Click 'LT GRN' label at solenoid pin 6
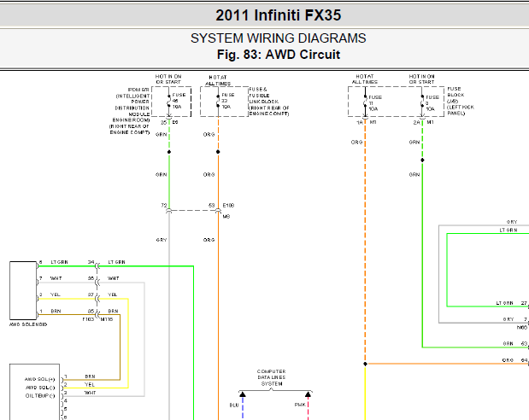 (x=59, y=262)
